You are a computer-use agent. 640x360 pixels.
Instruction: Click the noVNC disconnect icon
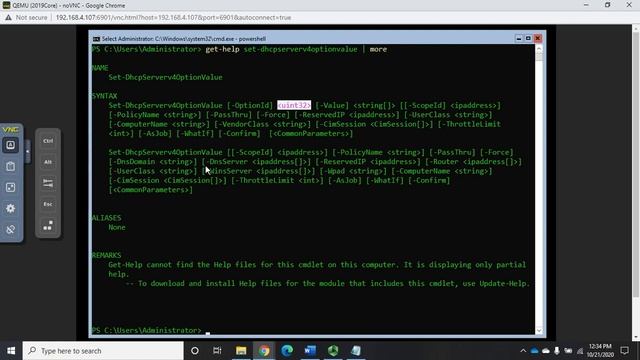(11, 229)
